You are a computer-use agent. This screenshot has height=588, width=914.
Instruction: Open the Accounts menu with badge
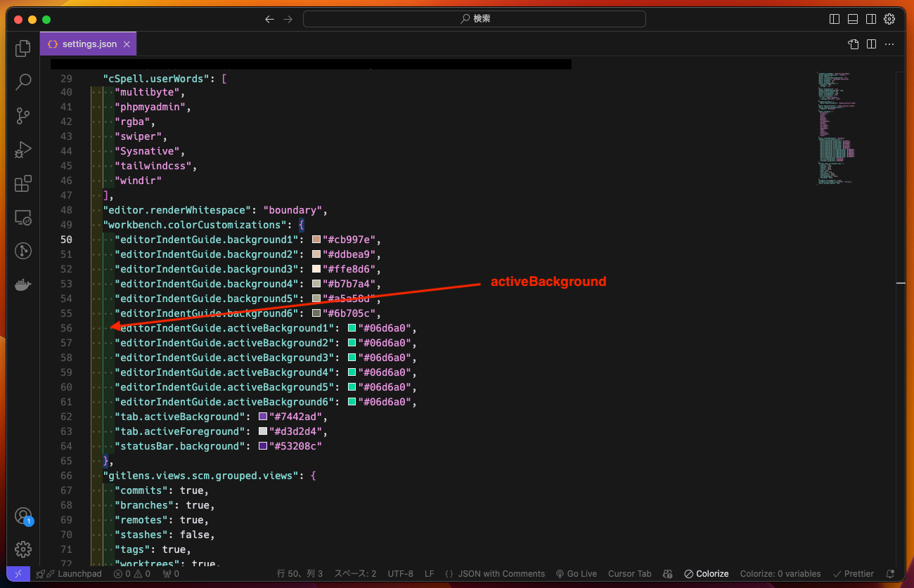(23, 516)
